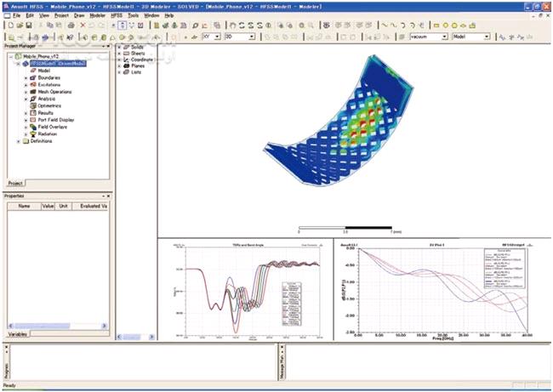553x392 pixels.
Task: Switch to the Project tab
Action: [15, 184]
